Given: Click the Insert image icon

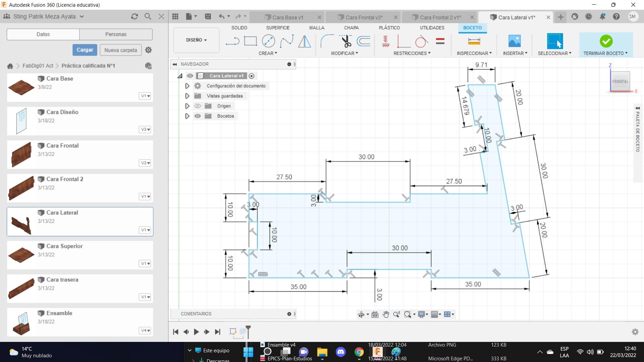Looking at the screenshot, I should (x=515, y=41).
